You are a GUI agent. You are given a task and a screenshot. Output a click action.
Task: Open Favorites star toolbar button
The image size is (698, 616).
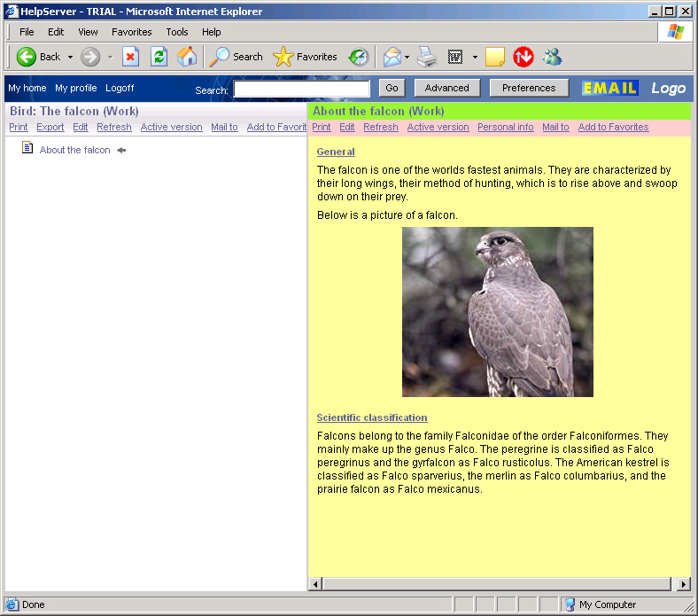click(283, 57)
